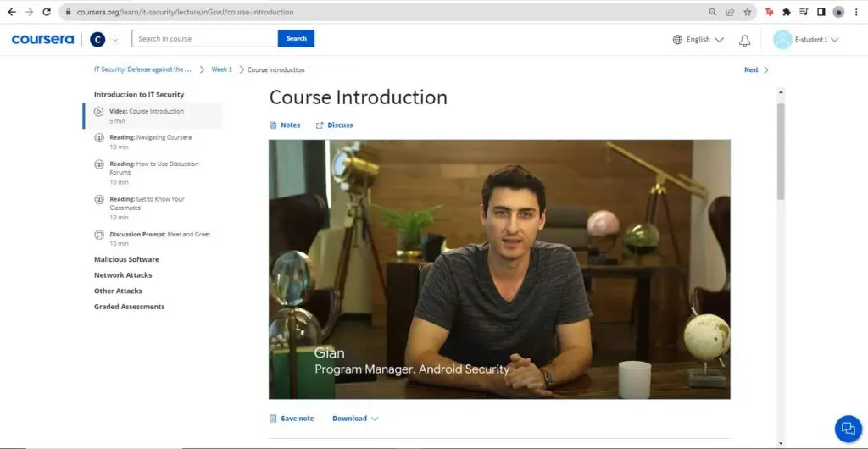Click the Save note button
This screenshot has height=449, width=868.
pos(292,419)
